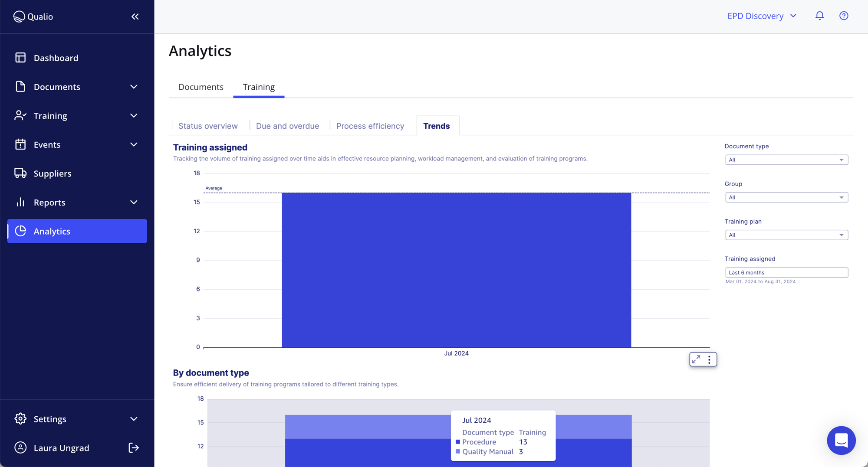Open notifications via the bell icon
Viewport: 868px width, 467px height.
pyautogui.click(x=819, y=16)
